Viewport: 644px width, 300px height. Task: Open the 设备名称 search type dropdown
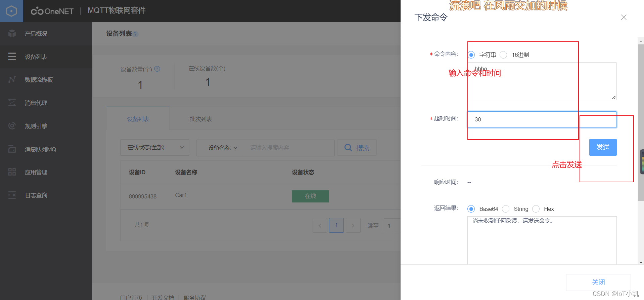coord(220,148)
